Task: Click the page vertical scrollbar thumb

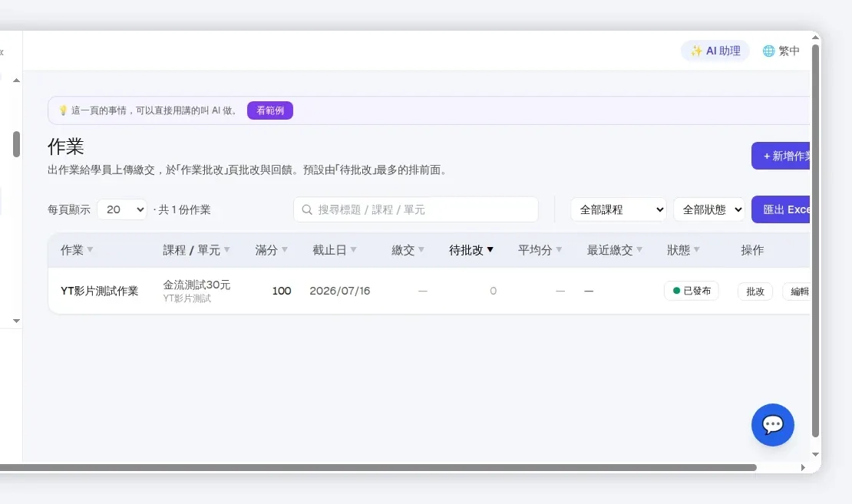Action: point(815,241)
